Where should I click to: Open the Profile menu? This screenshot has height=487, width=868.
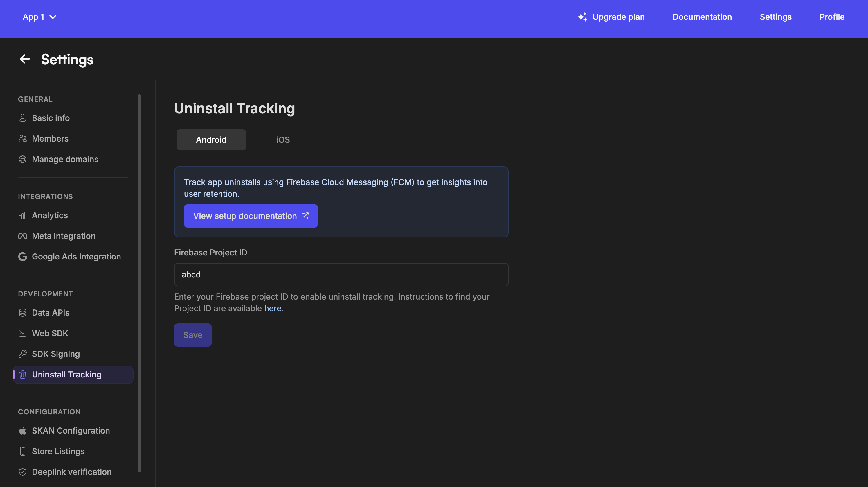point(832,17)
